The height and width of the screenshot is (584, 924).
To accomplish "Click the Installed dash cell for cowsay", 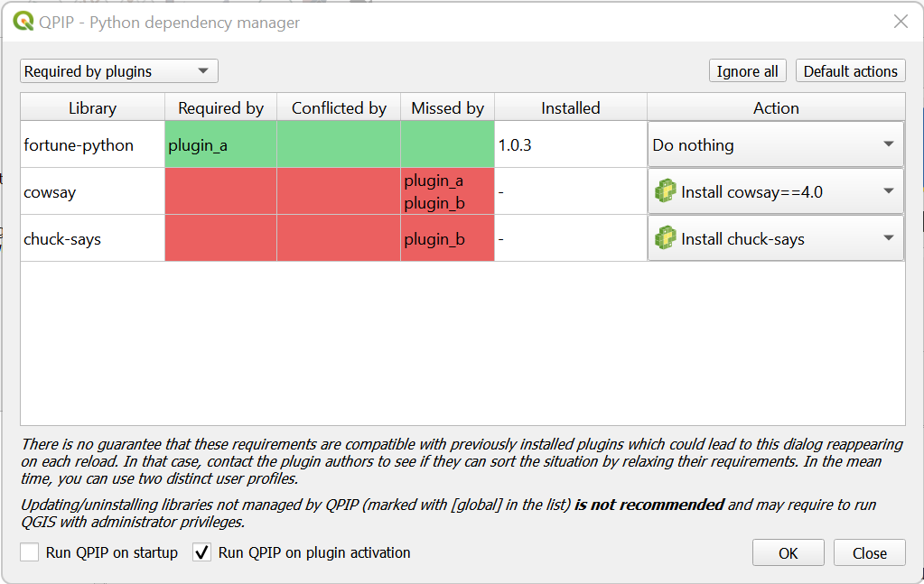I will 571,191.
